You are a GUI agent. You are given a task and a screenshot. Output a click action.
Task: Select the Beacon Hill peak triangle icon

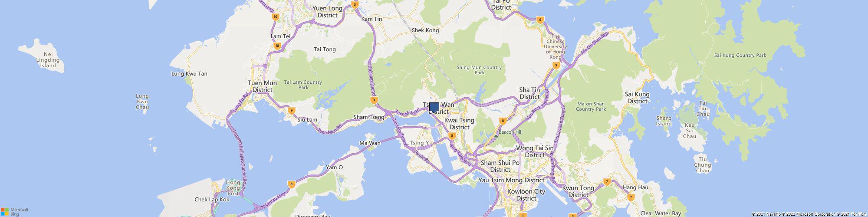[496, 136]
